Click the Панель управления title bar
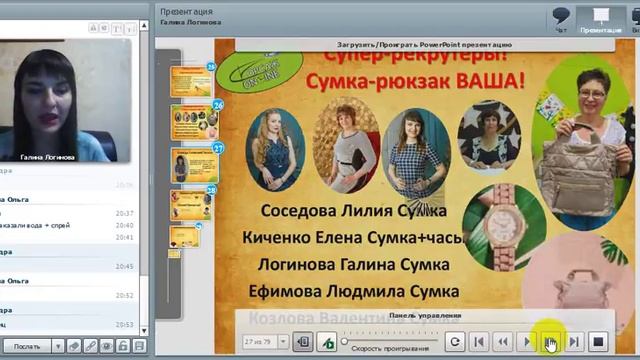Screen dimensions: 640x360 tap(424, 315)
